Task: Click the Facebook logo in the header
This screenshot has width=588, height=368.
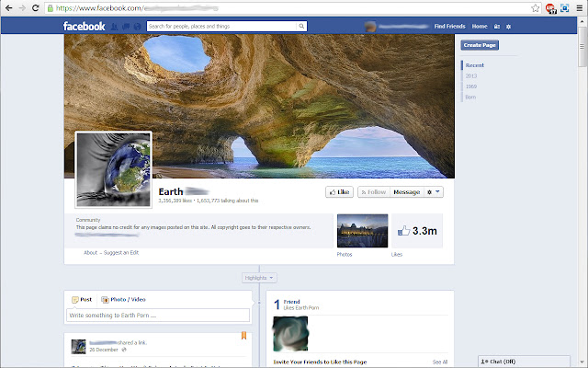Action: pos(85,27)
